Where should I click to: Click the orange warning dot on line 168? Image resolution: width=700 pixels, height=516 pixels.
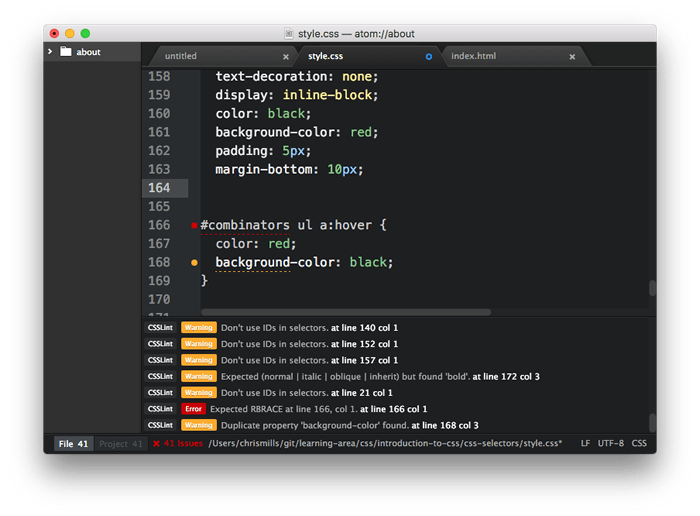[194, 263]
